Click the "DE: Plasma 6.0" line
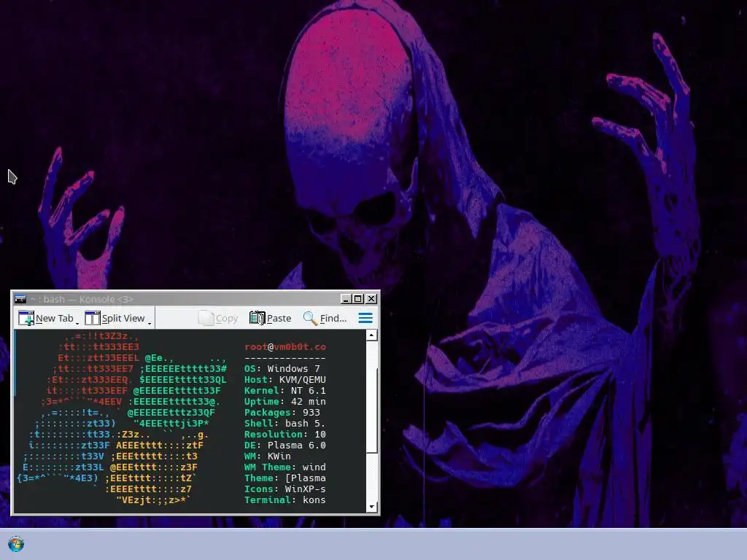Screen dimensions: 747x560 pos(285,446)
